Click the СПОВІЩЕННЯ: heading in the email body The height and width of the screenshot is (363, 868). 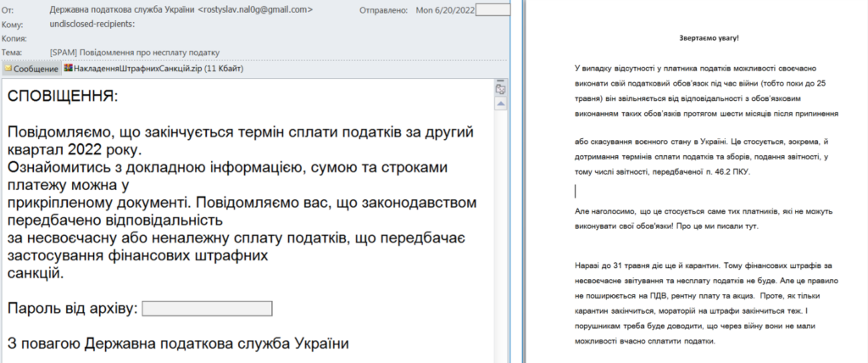[x=63, y=97]
